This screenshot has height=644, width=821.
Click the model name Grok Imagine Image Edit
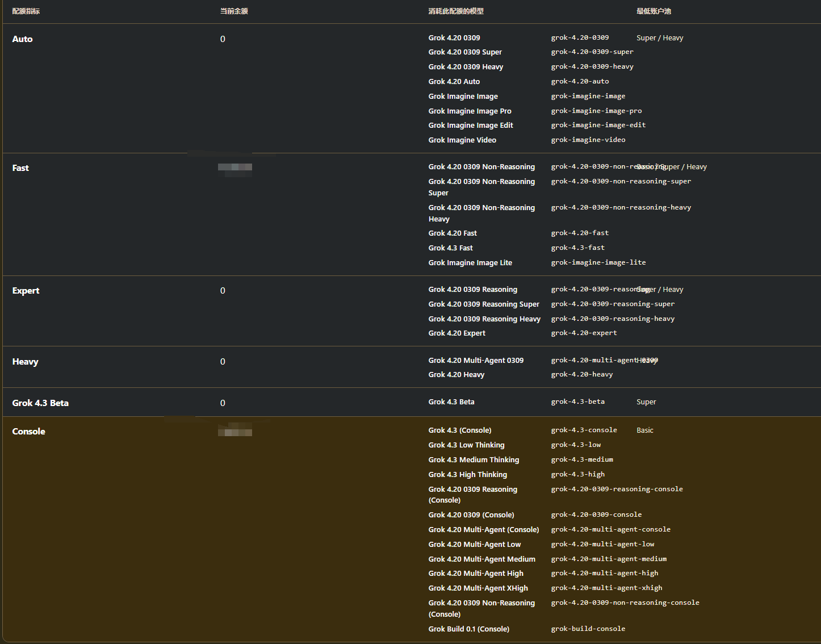tap(471, 126)
